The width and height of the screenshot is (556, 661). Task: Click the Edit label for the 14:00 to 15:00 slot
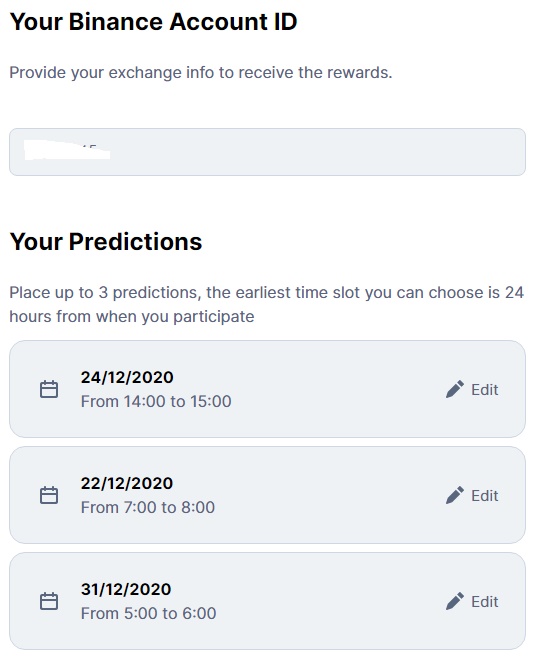tap(485, 390)
